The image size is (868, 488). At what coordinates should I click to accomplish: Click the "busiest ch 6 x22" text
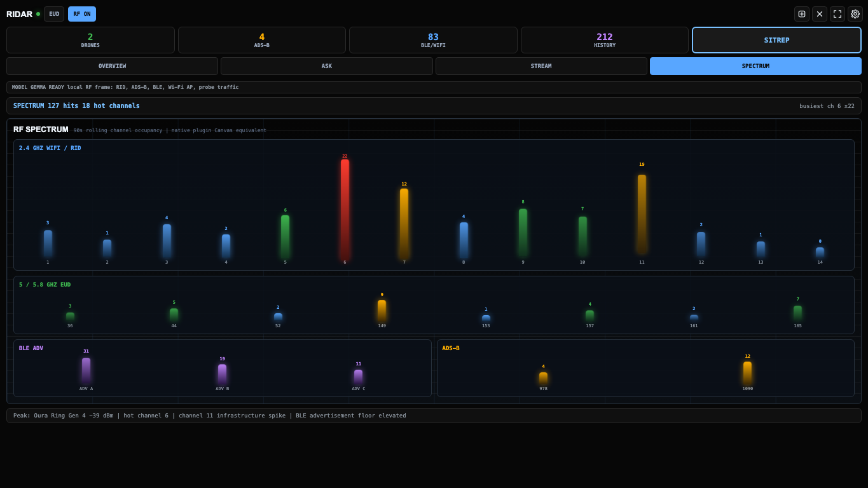pyautogui.click(x=827, y=106)
